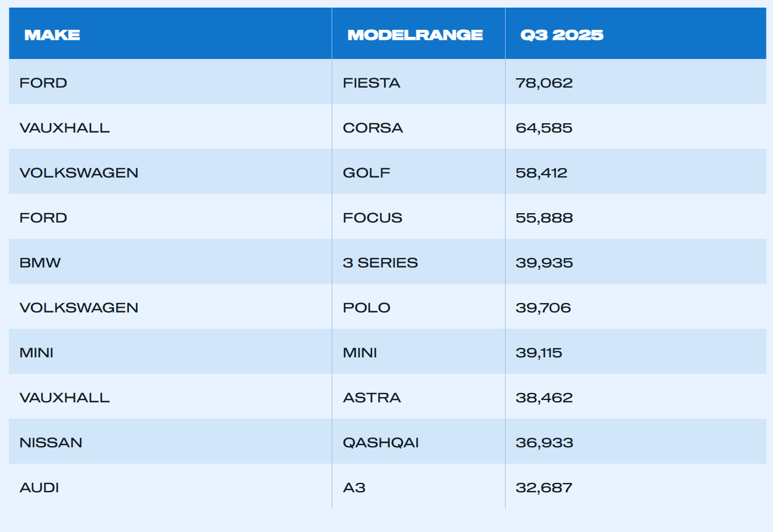This screenshot has height=532, width=773.
Task: Click the 78,062 value cell
Action: [544, 83]
